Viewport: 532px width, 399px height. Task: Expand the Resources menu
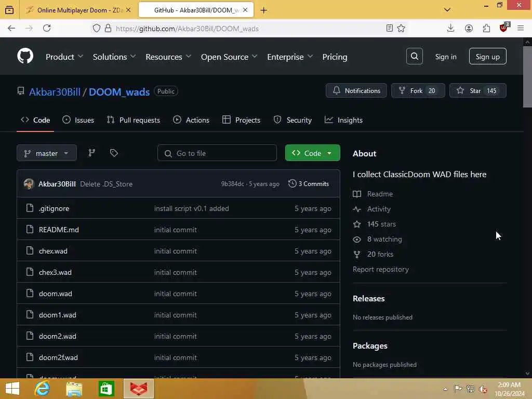[168, 57]
